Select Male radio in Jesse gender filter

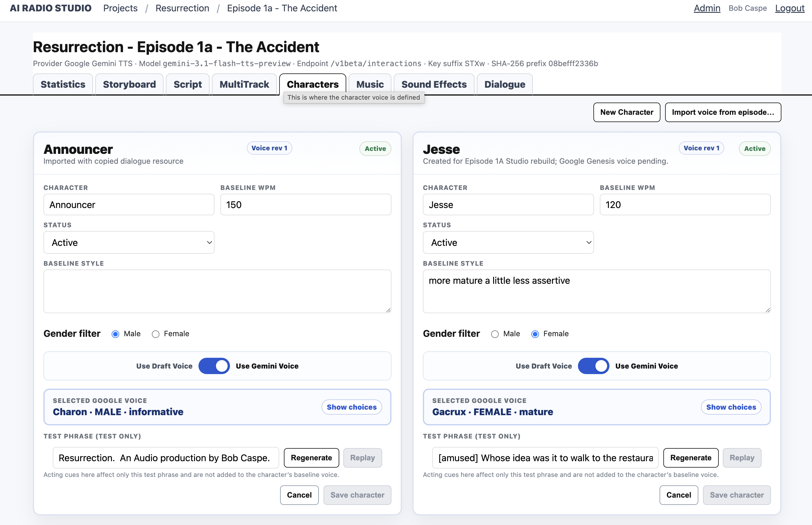[495, 334]
